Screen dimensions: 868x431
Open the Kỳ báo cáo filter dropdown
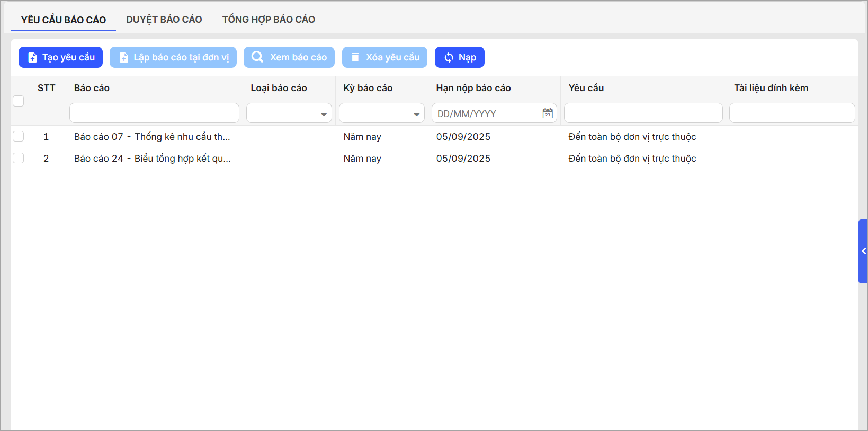tap(382, 113)
